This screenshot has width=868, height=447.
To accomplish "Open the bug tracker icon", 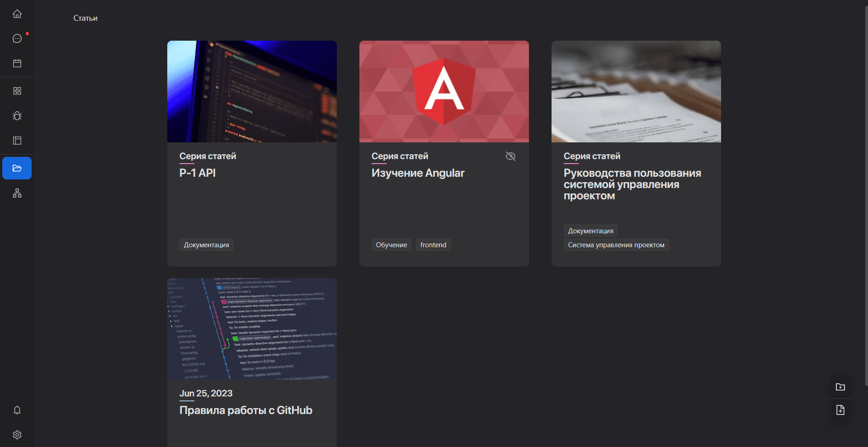I will [17, 116].
